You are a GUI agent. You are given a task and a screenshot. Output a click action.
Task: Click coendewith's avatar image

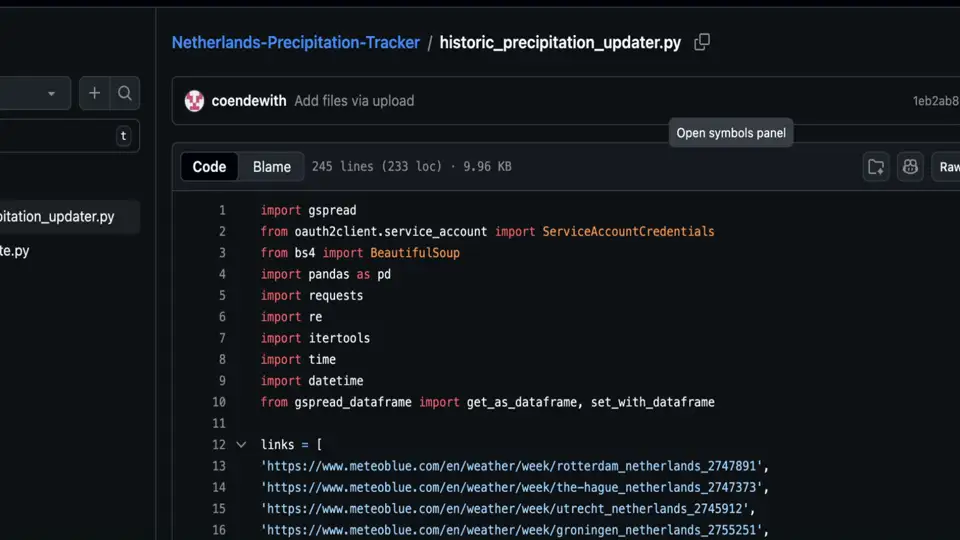(194, 101)
